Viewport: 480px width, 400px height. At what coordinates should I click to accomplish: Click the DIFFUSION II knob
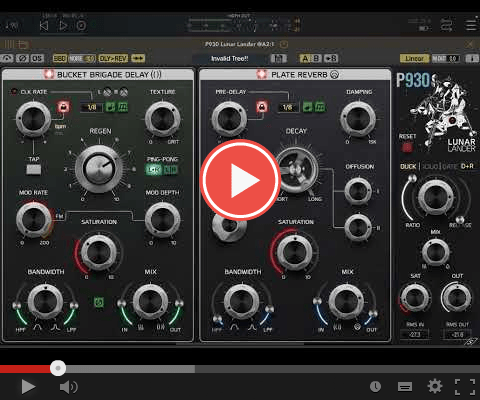click(x=358, y=228)
